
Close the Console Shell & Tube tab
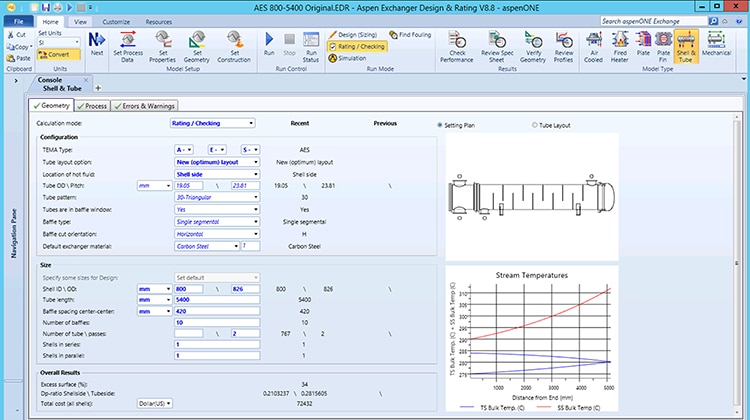pos(86,80)
